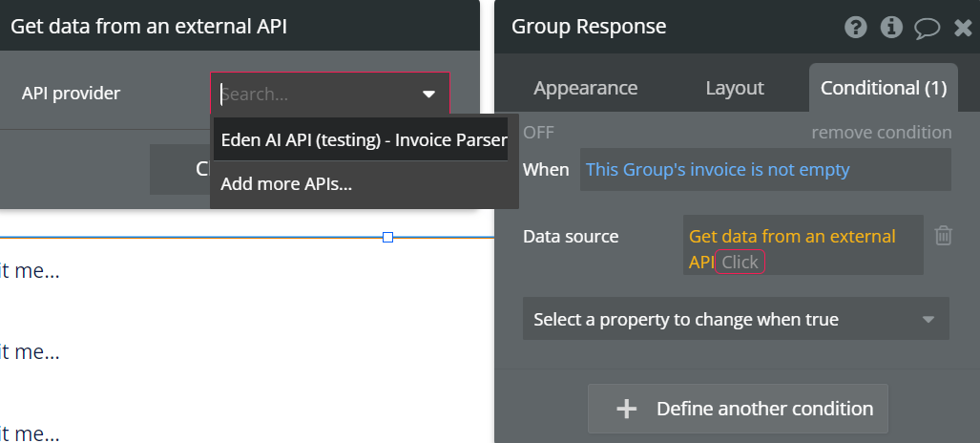Click 'remove condition' link

click(881, 133)
